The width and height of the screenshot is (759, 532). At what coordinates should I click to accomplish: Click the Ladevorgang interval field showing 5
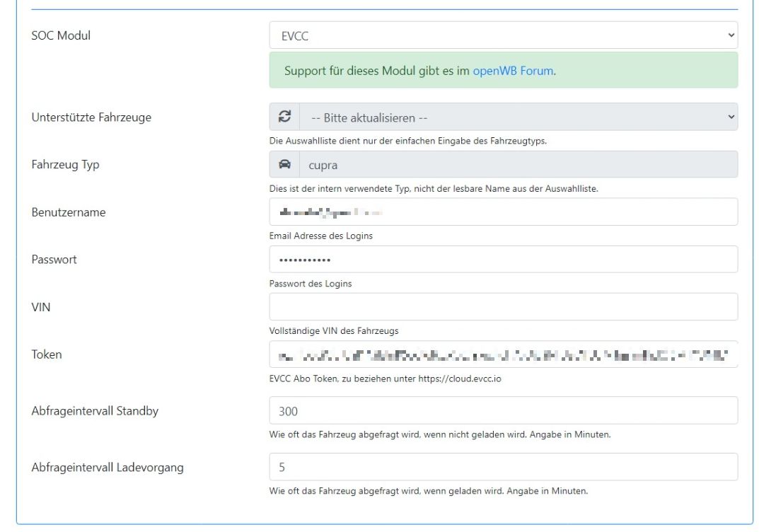(503, 468)
